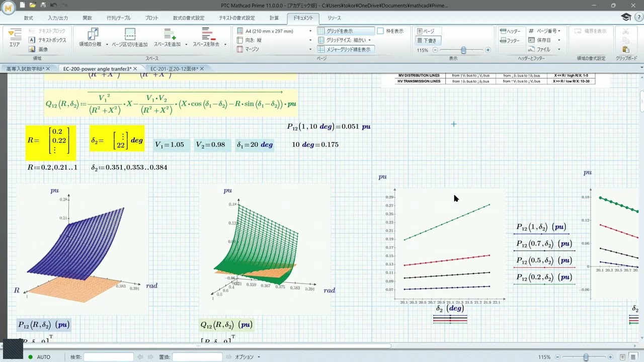Click the replace arrow icon beside 置換 field
The width and height of the screenshot is (644, 362).
pyautogui.click(x=229, y=357)
